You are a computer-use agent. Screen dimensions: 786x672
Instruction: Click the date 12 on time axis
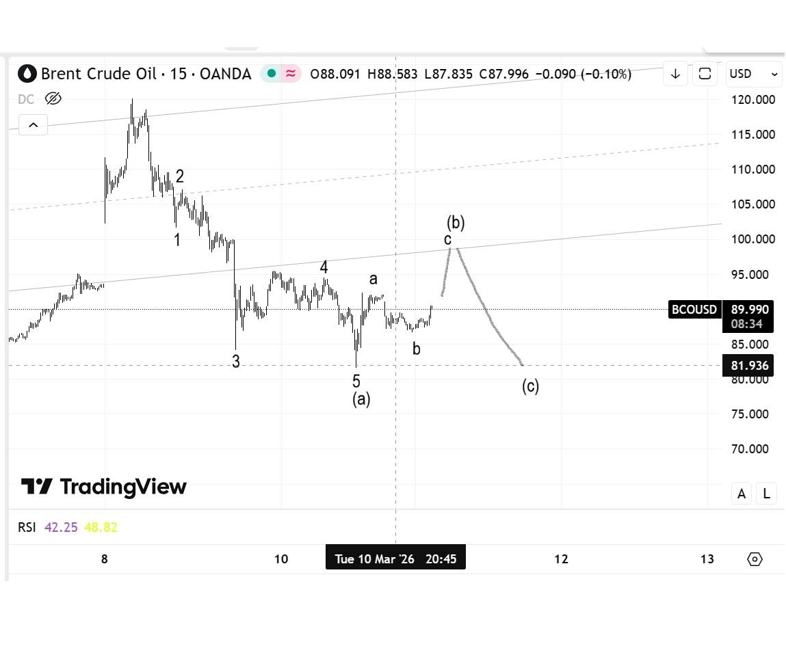[x=561, y=559]
